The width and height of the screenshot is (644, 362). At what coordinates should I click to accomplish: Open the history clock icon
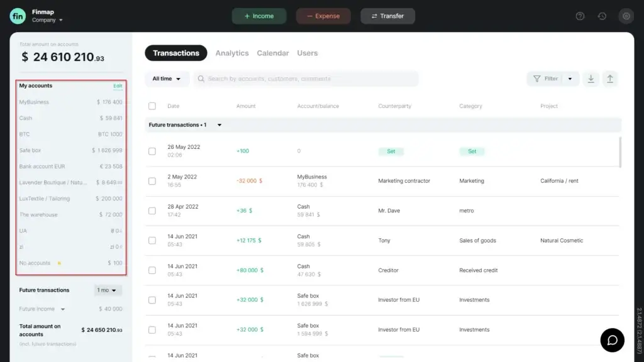[602, 16]
